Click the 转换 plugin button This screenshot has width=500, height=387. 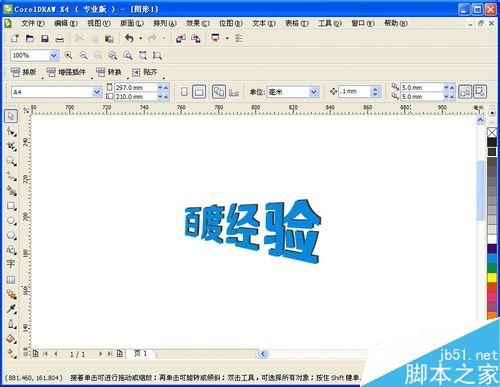tap(109, 72)
